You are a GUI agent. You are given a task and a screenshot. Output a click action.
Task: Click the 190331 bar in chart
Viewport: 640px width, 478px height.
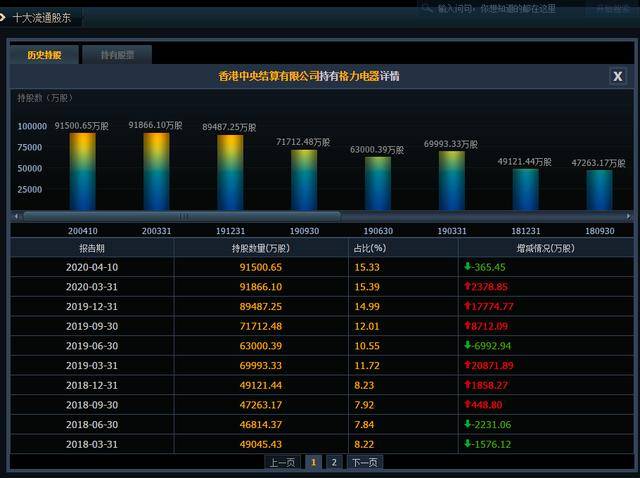click(x=452, y=181)
